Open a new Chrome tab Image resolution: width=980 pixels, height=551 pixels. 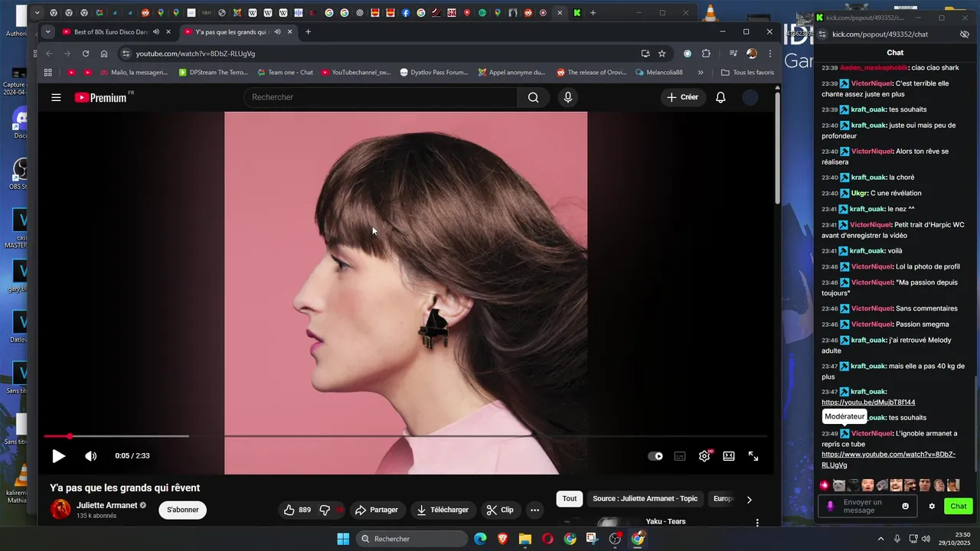pyautogui.click(x=308, y=32)
